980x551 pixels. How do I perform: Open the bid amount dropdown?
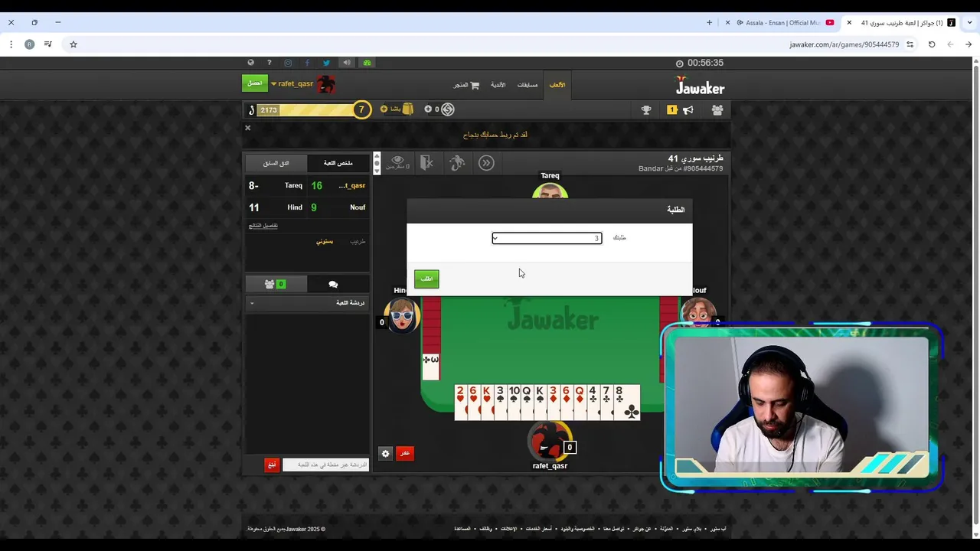tap(547, 238)
